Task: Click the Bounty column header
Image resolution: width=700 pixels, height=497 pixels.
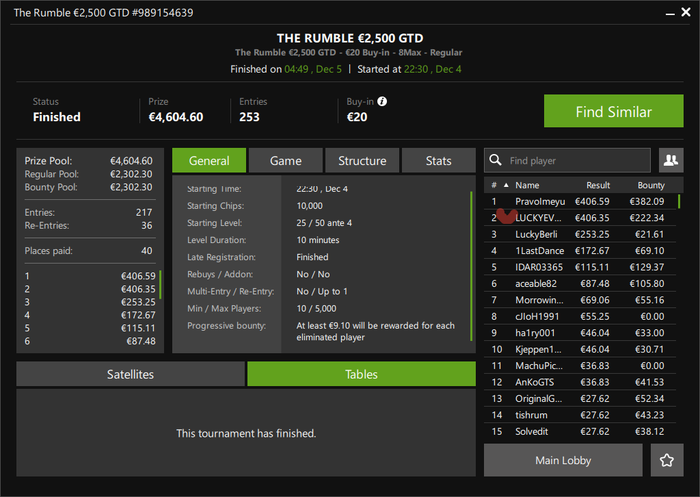Action: point(650,185)
